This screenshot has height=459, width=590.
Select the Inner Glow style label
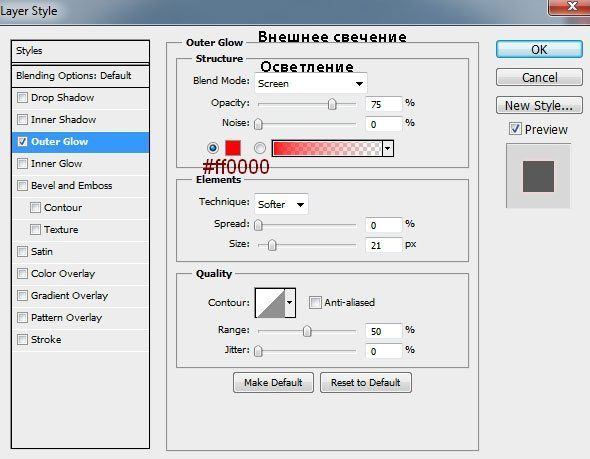pos(56,164)
